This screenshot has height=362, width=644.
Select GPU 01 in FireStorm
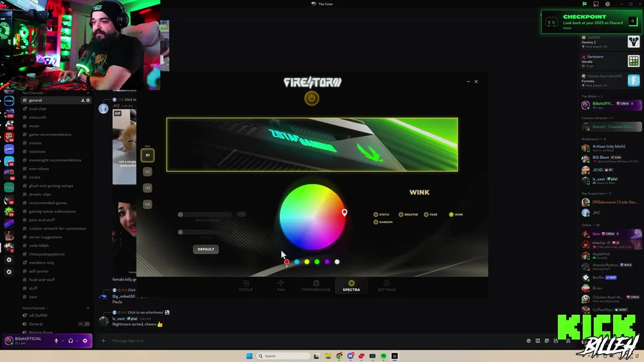[x=147, y=155]
